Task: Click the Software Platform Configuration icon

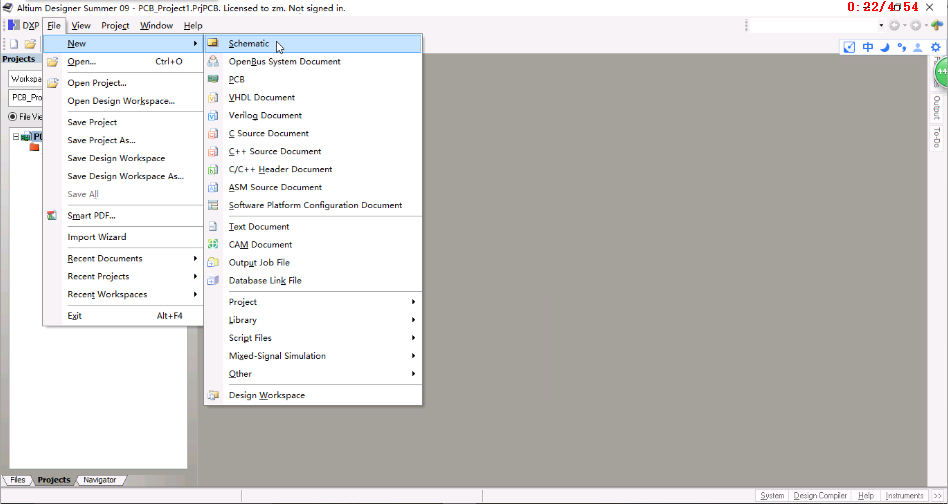Action: pos(213,205)
